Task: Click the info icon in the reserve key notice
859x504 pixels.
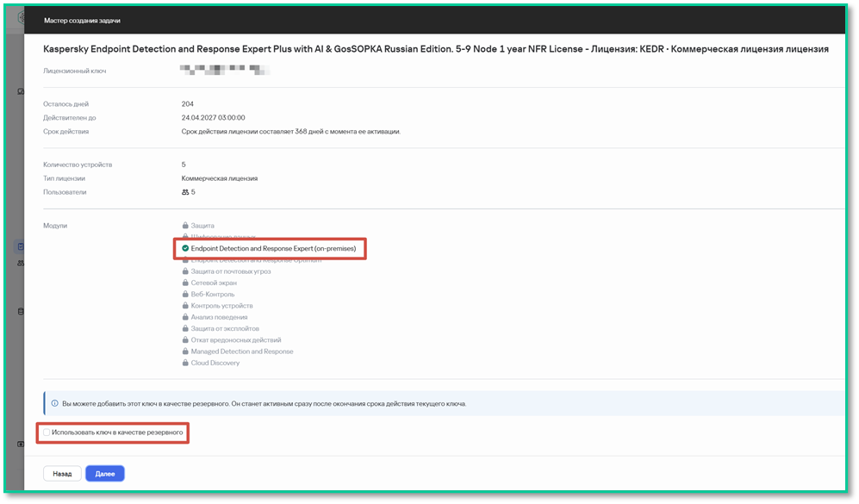Action: coord(55,403)
